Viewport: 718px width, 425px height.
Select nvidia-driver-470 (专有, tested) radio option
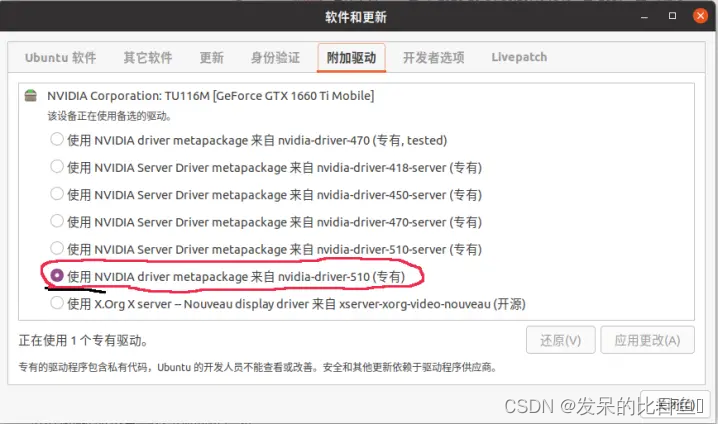57,139
